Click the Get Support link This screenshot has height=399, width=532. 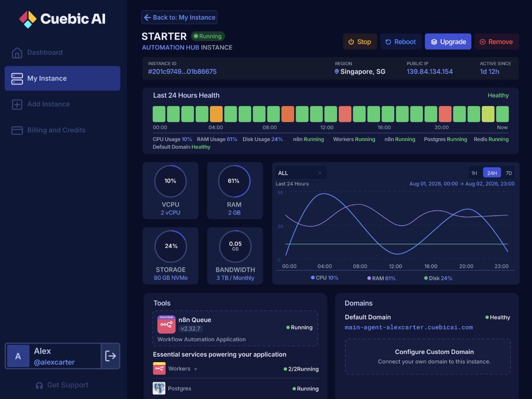point(62,385)
